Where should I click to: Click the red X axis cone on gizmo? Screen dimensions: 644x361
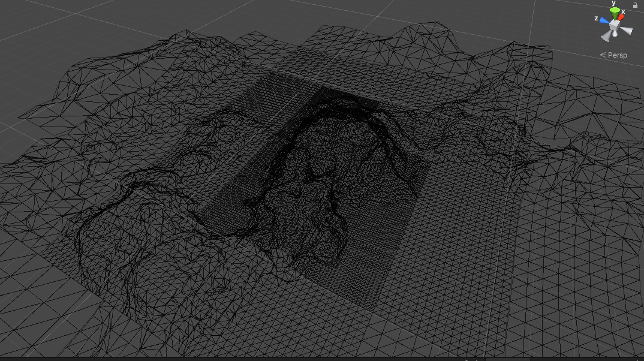[x=621, y=17]
